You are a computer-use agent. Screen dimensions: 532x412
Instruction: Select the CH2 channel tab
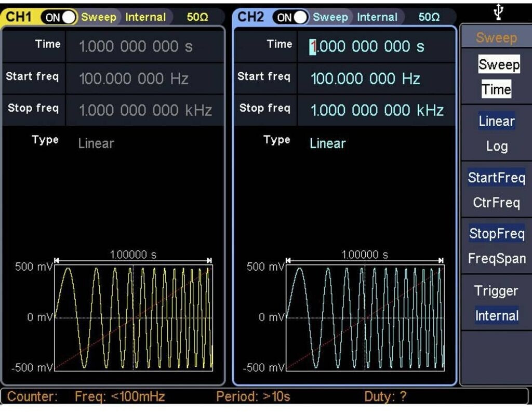[250, 17]
